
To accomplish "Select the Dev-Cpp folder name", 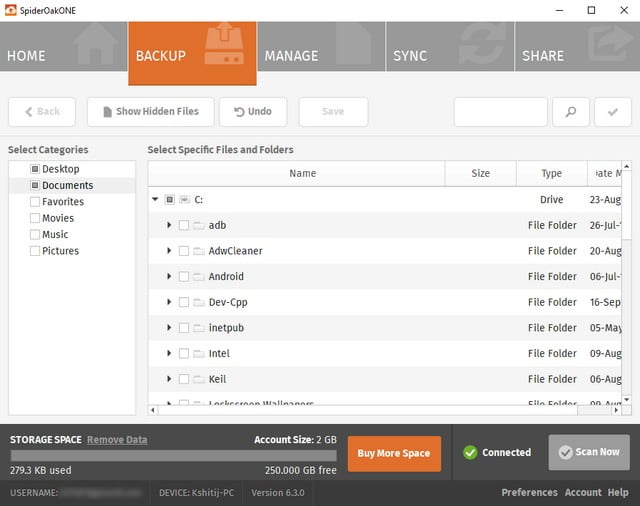I will 228,302.
